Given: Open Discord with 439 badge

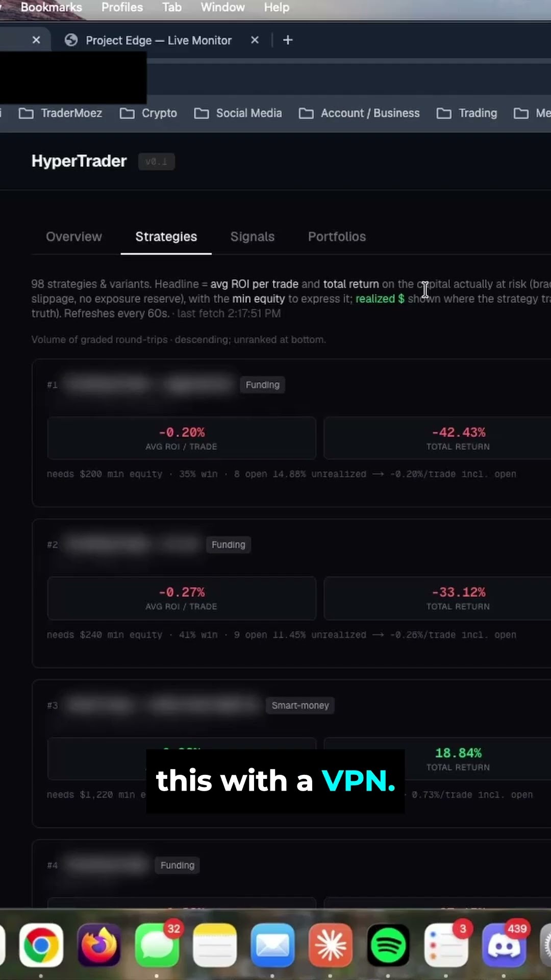Looking at the screenshot, I should click(x=504, y=945).
